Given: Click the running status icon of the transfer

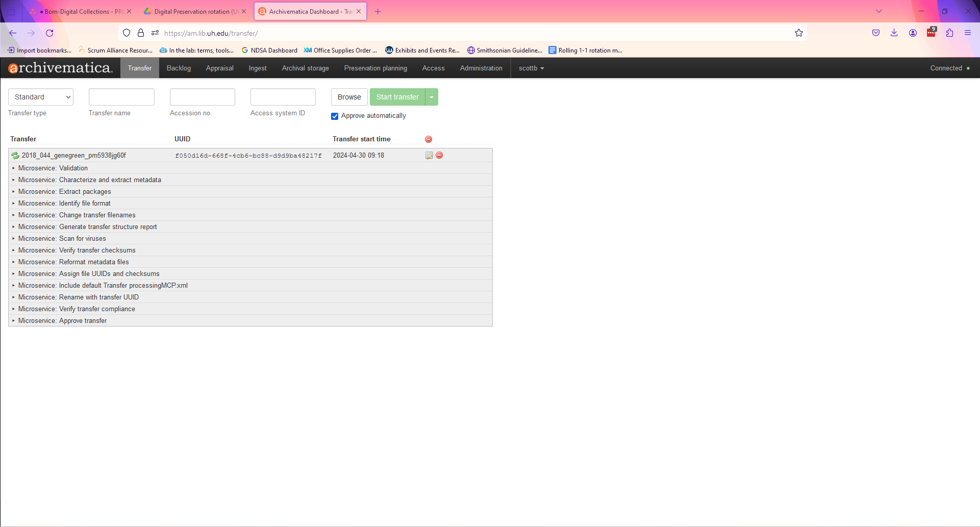Looking at the screenshot, I should (x=15, y=156).
